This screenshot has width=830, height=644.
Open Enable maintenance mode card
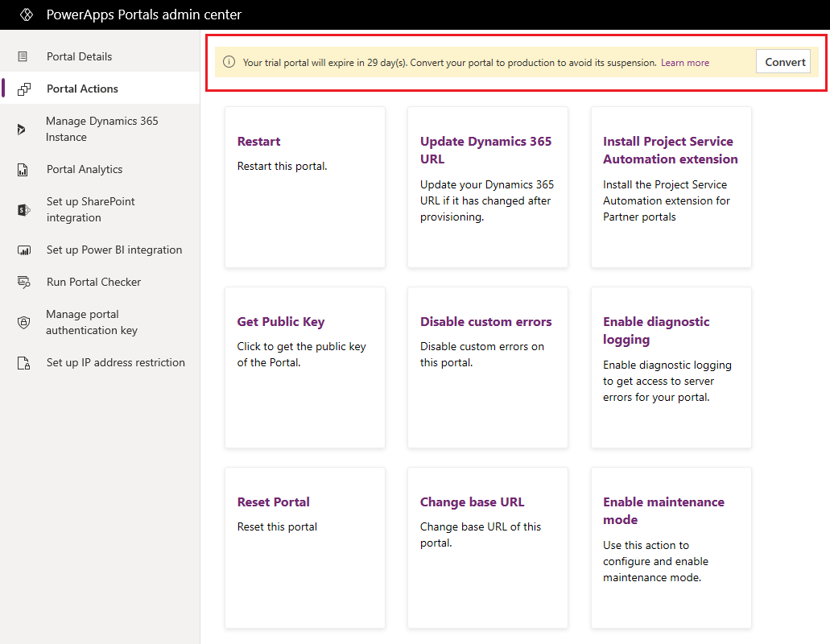671,547
